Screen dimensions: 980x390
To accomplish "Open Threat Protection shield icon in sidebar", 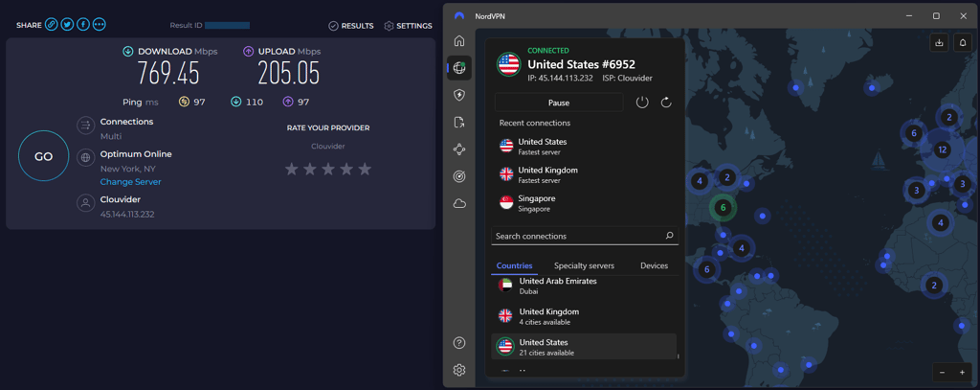I will (459, 95).
